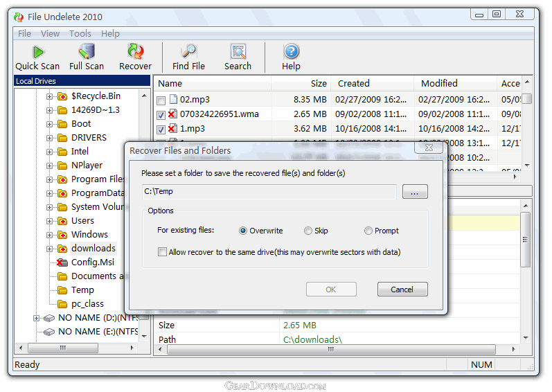
Task: Click the OK button in recover dialog
Action: click(x=331, y=289)
